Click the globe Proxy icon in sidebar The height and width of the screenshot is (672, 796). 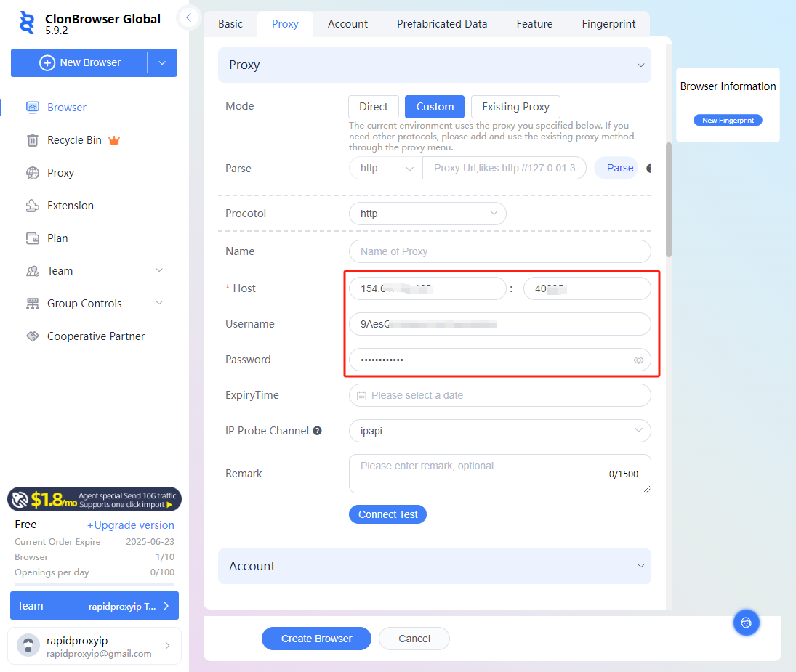(33, 173)
